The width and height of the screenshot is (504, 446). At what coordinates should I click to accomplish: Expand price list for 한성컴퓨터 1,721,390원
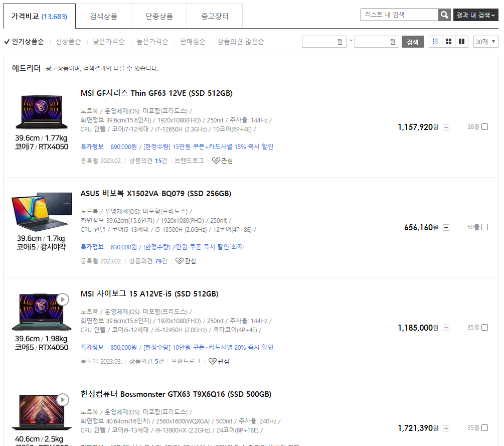446,428
